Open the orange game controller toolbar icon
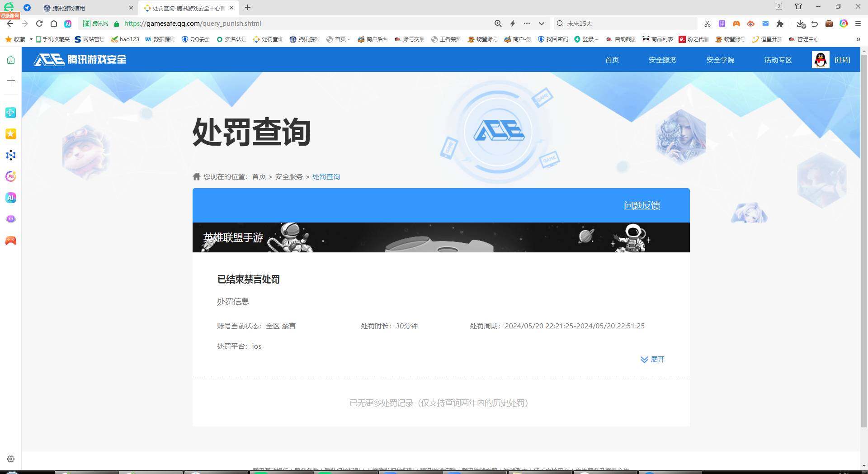The height and width of the screenshot is (474, 868). tap(736, 24)
